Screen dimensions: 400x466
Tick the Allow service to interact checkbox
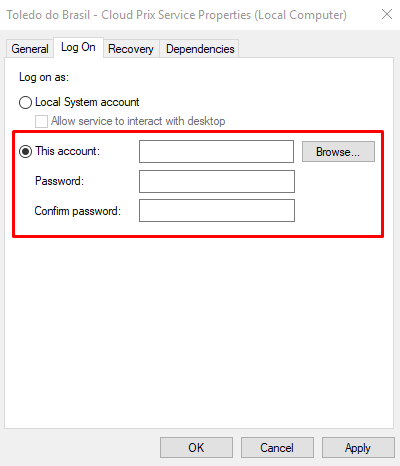pyautogui.click(x=41, y=121)
